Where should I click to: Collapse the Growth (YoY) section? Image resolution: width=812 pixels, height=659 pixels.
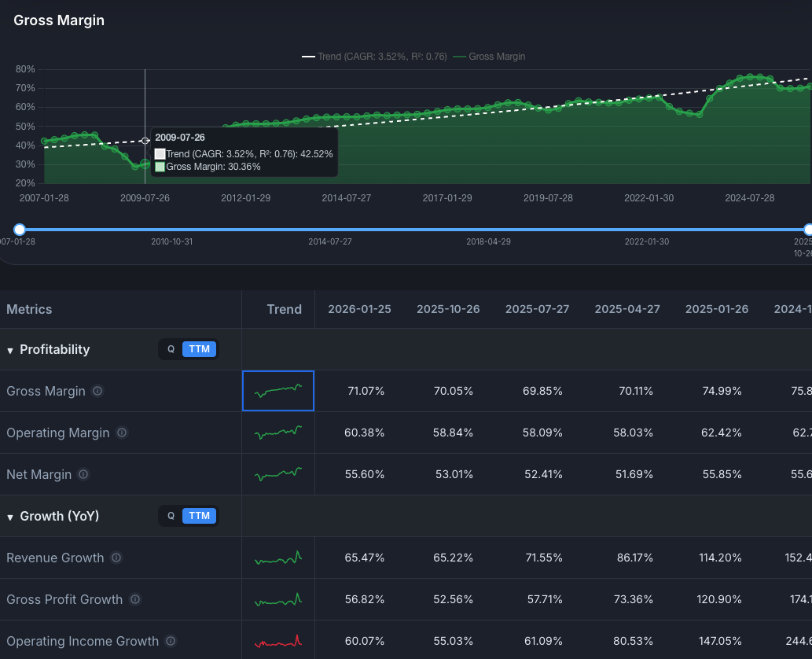(x=10, y=517)
